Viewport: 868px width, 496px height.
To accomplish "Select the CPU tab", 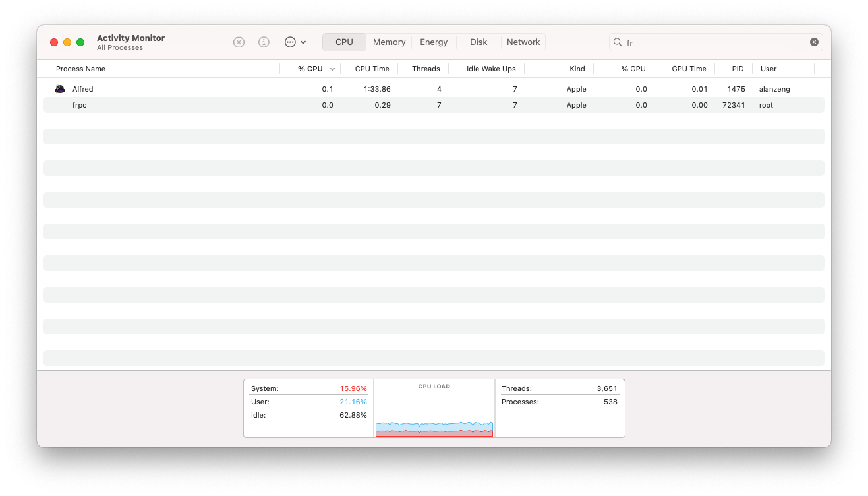I will (344, 42).
